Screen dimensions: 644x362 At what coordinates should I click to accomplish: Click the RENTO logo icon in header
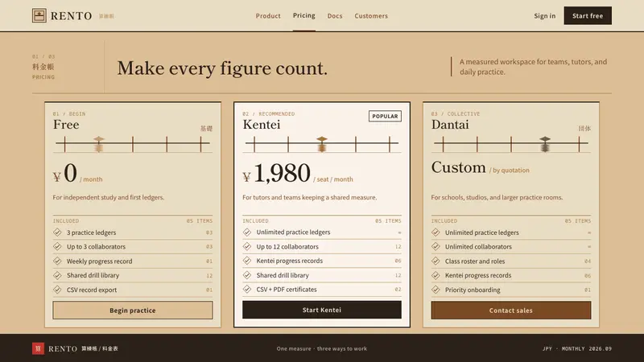(39, 15)
